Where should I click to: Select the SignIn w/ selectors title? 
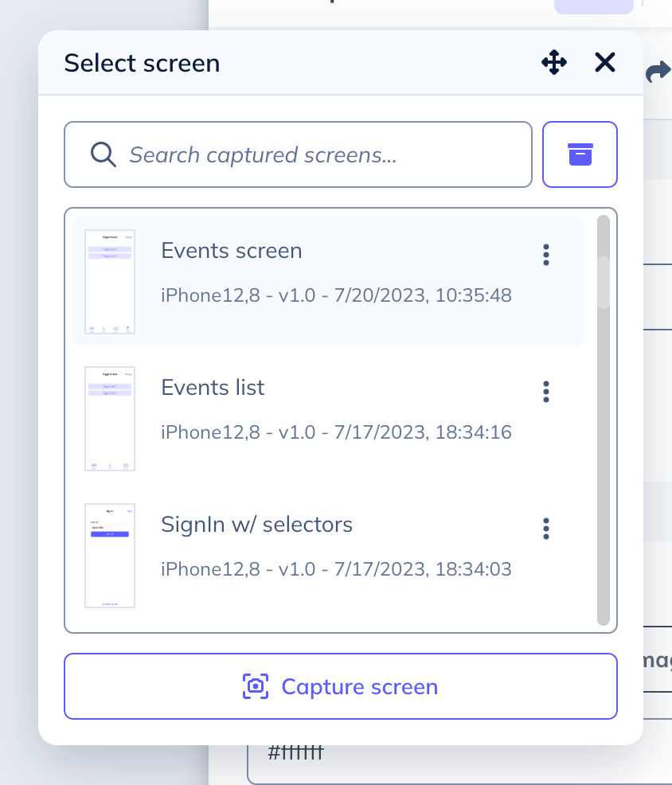pos(256,525)
